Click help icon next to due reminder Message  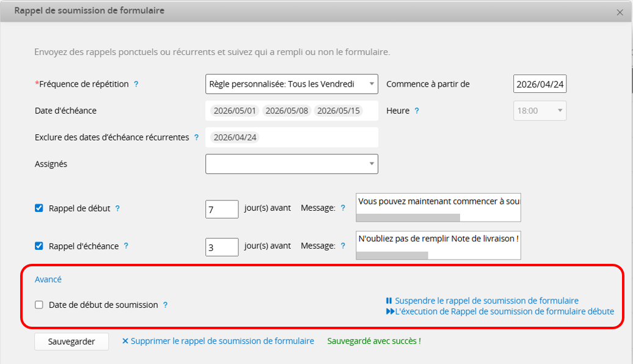343,246
